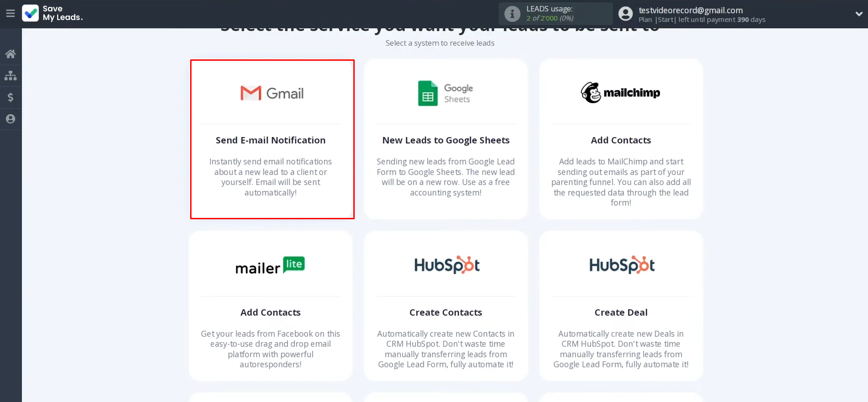Click the Save My Leads checkmark logo

[x=31, y=13]
